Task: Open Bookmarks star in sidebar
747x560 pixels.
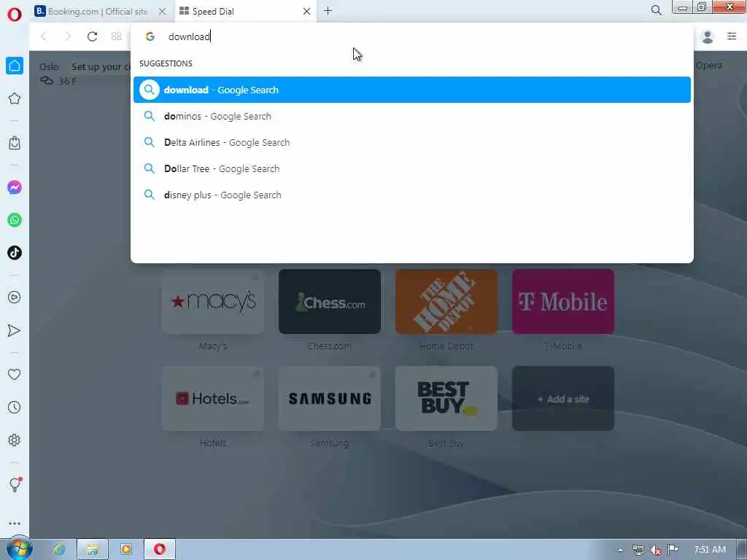Action: 15,98
